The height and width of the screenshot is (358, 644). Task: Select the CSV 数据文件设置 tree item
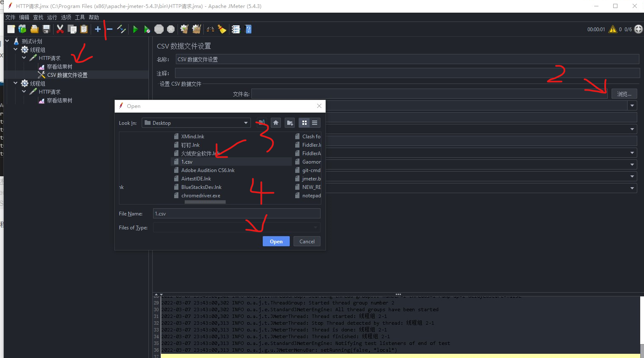click(67, 75)
